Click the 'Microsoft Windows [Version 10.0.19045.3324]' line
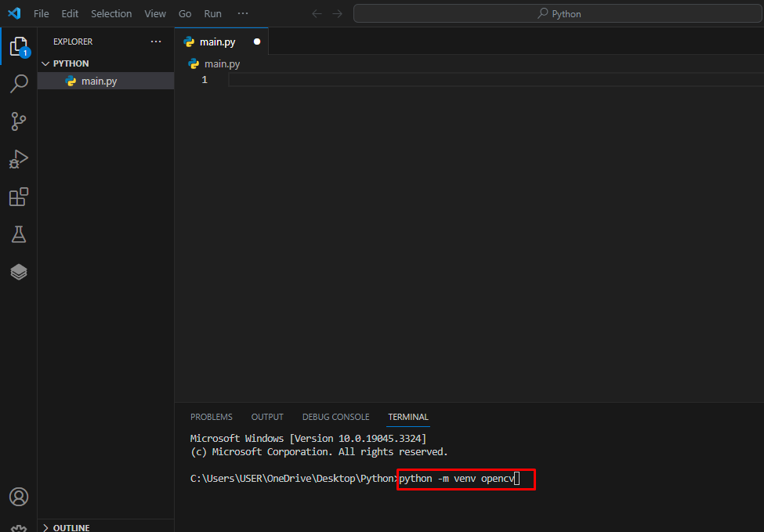The width and height of the screenshot is (764, 532). (x=308, y=439)
